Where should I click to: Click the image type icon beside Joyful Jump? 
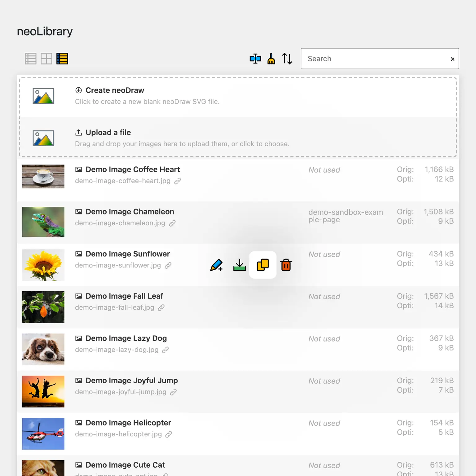[79, 380]
